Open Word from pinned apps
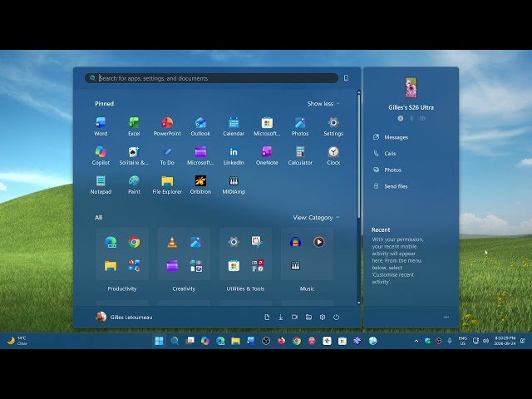Screen dimensions: 532x399 point(101,126)
